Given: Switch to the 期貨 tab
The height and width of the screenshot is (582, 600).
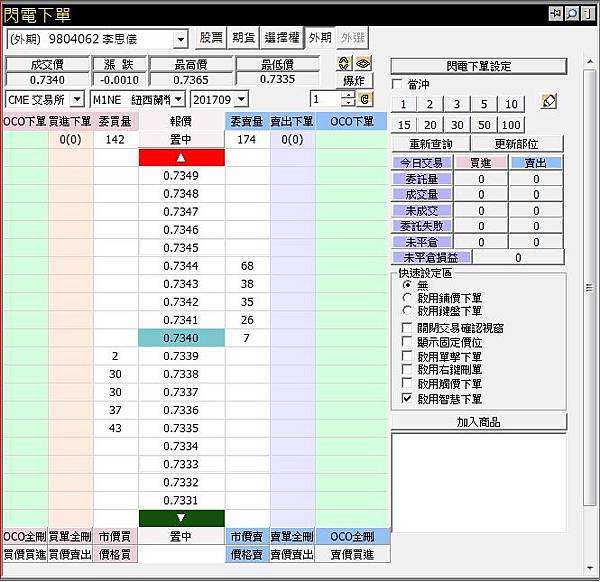Looking at the screenshot, I should pyautogui.click(x=243, y=38).
